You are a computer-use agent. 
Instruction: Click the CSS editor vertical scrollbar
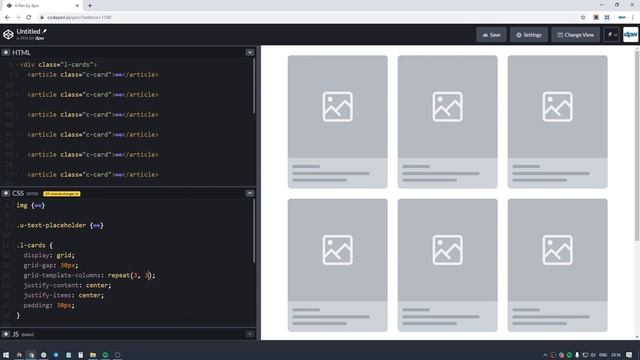tap(254, 231)
